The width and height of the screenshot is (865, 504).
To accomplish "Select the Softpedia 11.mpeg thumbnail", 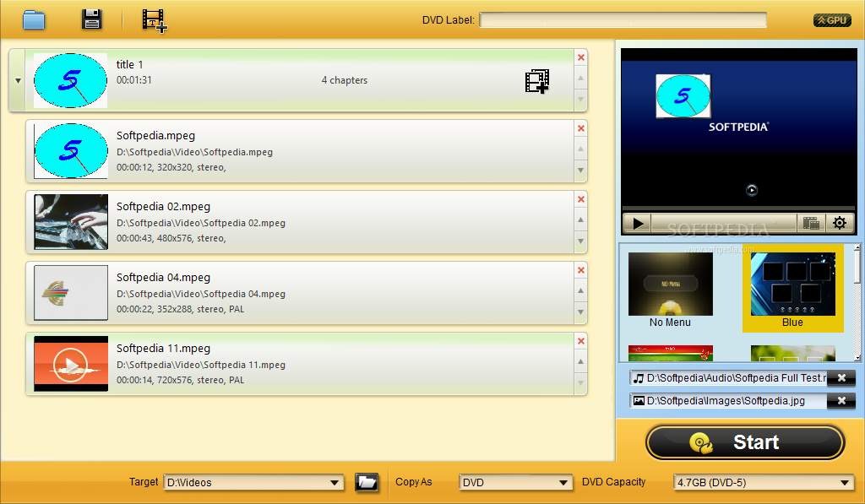I will [x=71, y=364].
